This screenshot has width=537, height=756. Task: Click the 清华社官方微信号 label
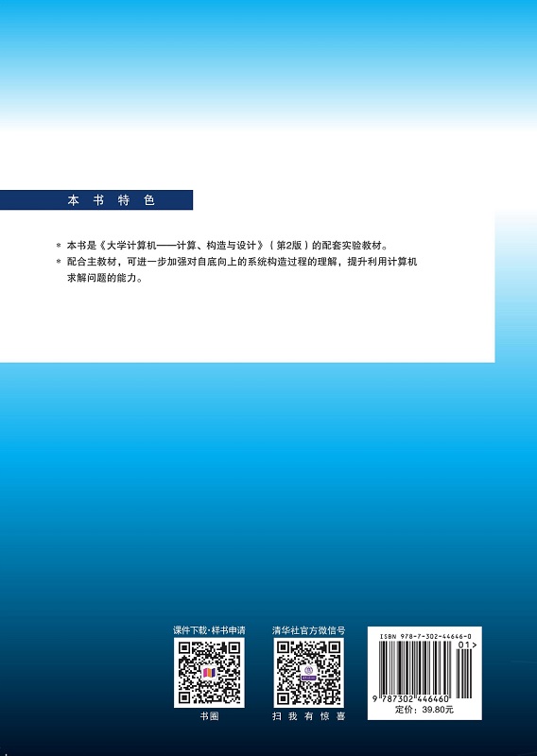(309, 630)
